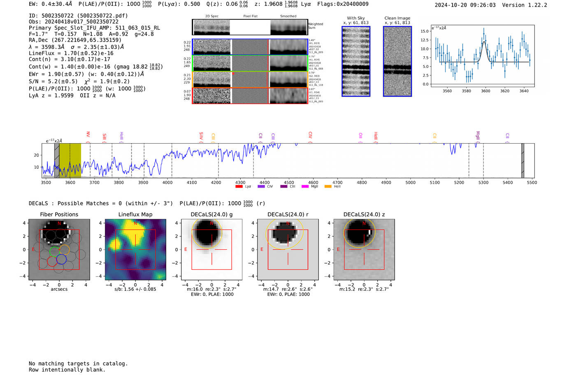Click the '2024-10-20 09:26:03' timestamp

pyautogui.click(x=465, y=5)
